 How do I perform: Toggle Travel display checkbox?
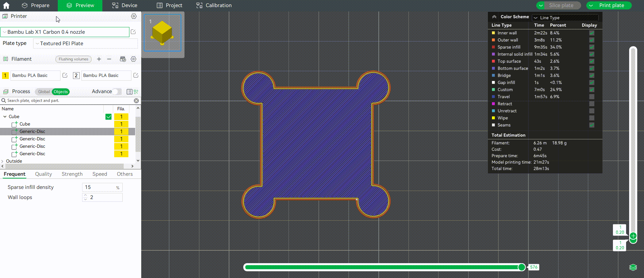tap(592, 96)
